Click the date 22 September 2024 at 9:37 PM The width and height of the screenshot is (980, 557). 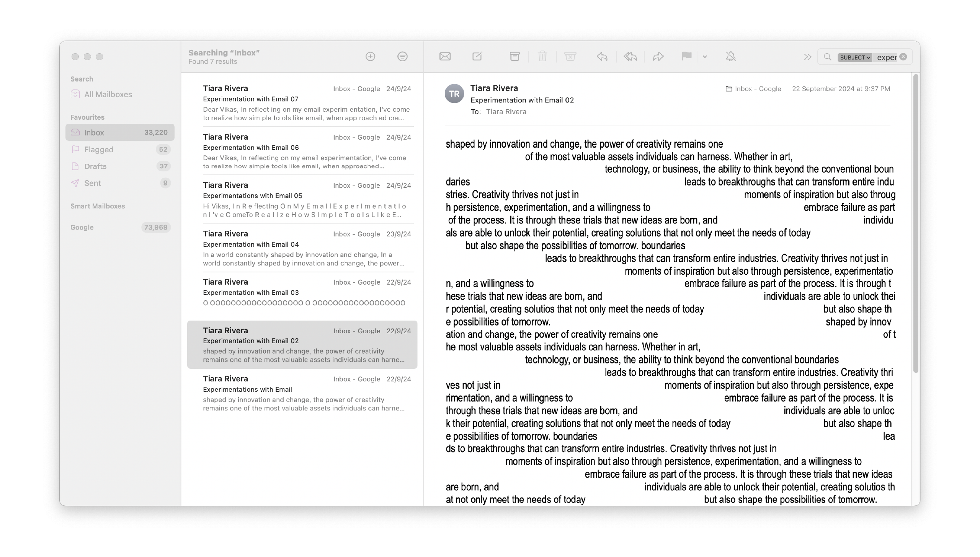[x=841, y=89]
